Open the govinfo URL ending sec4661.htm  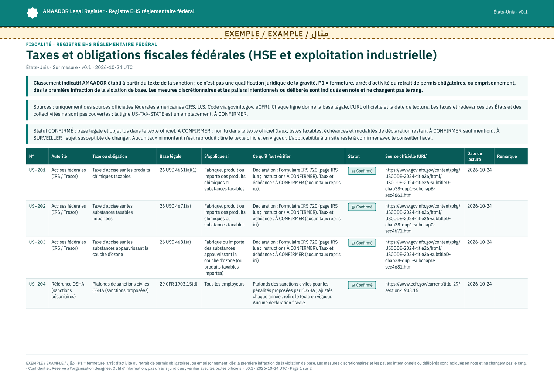coord(423,183)
